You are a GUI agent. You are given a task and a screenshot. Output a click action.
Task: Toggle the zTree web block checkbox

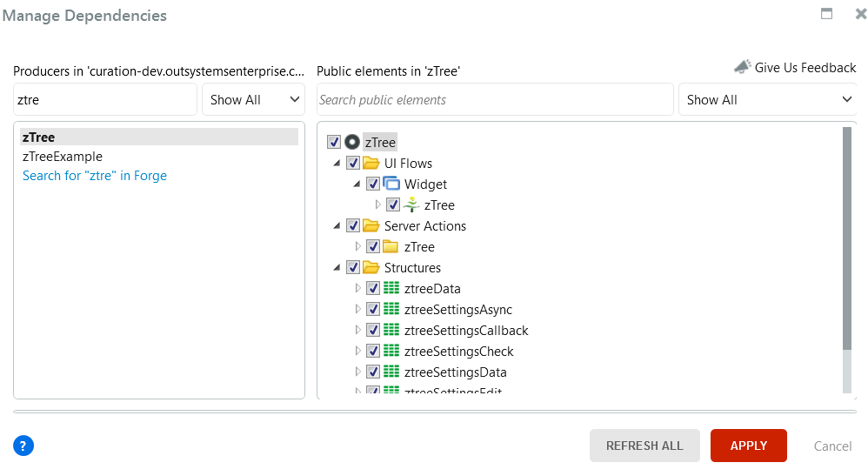point(393,204)
